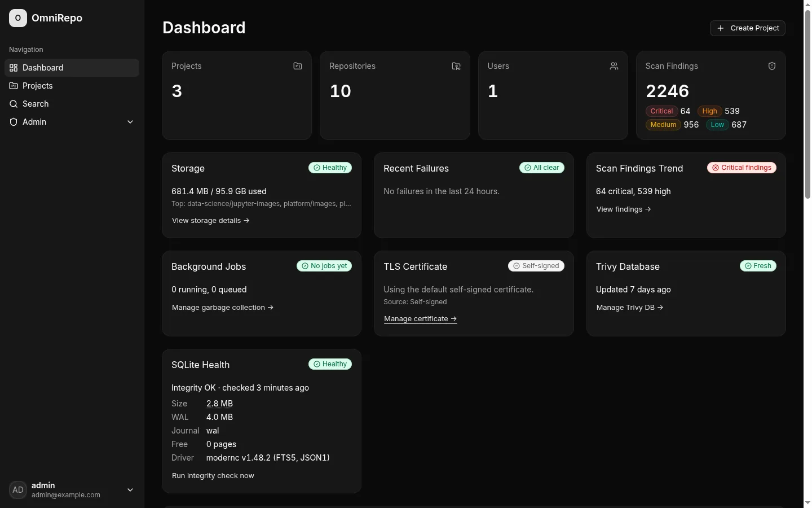This screenshot has width=812, height=508.
Task: Click the Scan Findings total 2246
Action: [x=667, y=91]
